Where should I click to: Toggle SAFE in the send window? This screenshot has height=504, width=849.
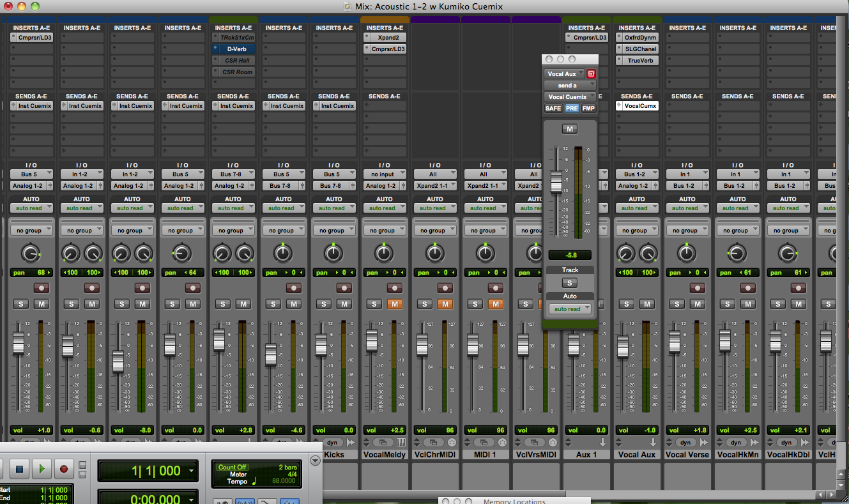pyautogui.click(x=553, y=109)
